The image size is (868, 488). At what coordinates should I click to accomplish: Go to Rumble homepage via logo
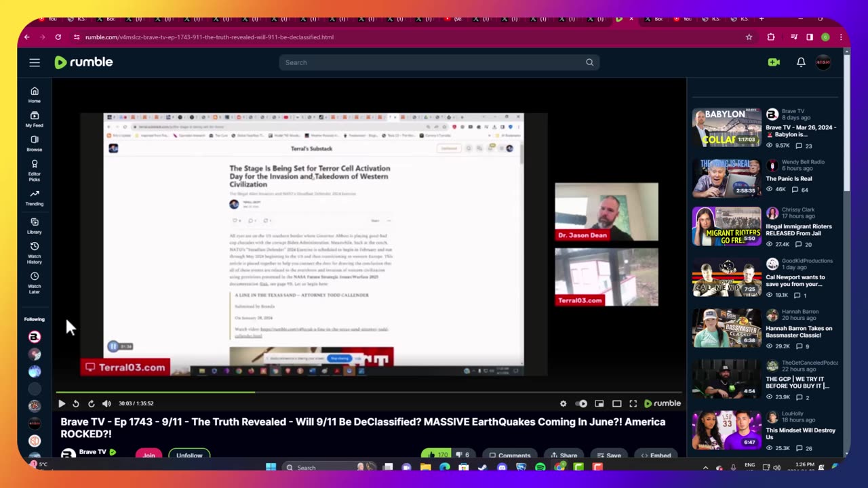(83, 62)
